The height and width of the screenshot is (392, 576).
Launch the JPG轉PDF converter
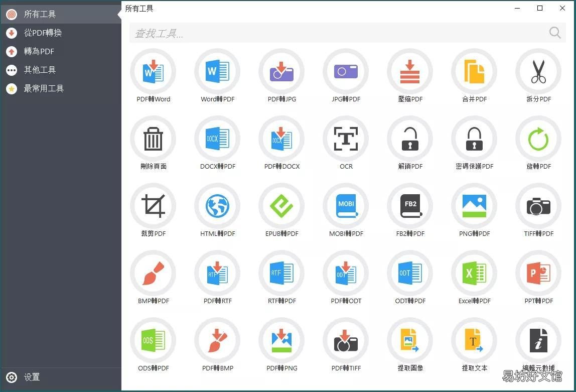346,72
